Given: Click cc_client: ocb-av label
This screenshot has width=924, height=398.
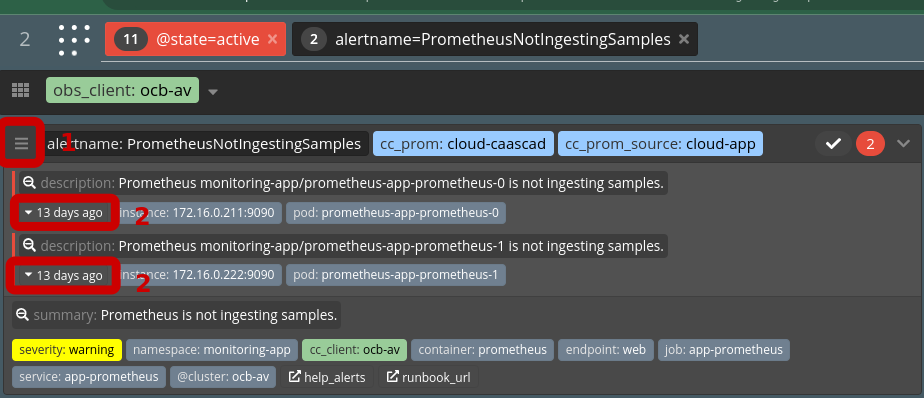Looking at the screenshot, I should tap(354, 350).
